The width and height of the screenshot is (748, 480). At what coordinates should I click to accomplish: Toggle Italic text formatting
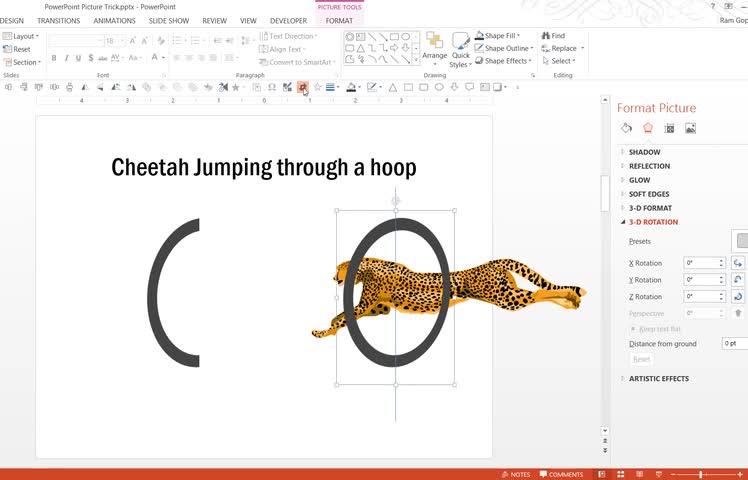[x=67, y=58]
